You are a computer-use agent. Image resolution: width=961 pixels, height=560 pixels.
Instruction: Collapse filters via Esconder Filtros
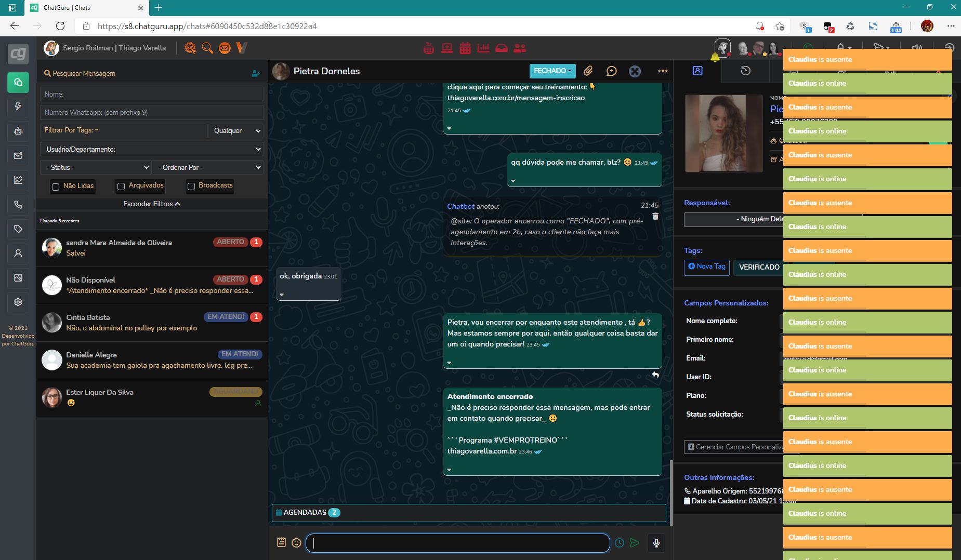coord(152,204)
